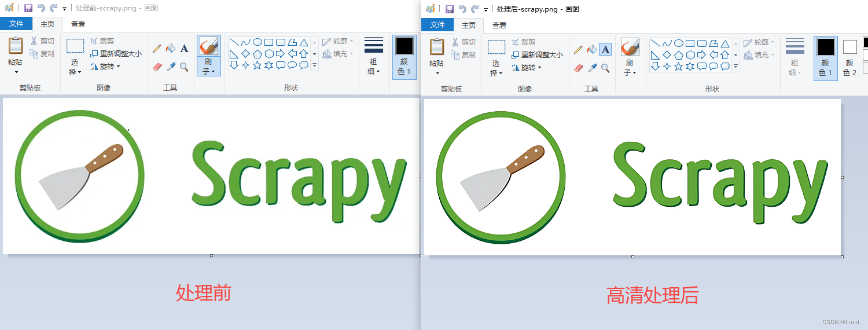
Task: Pick the Oval shape in the 处理前 window
Action: click(x=258, y=42)
